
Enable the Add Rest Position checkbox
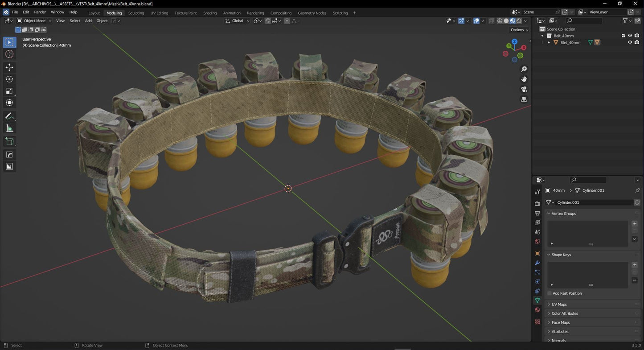click(550, 293)
